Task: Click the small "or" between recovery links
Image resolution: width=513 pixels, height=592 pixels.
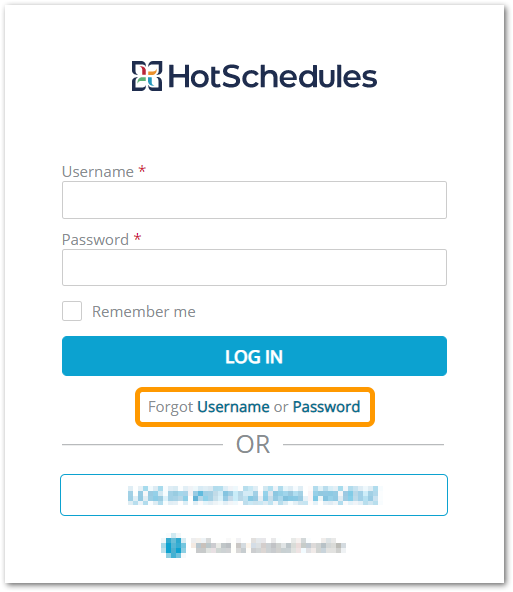Action: pyautogui.click(x=281, y=407)
